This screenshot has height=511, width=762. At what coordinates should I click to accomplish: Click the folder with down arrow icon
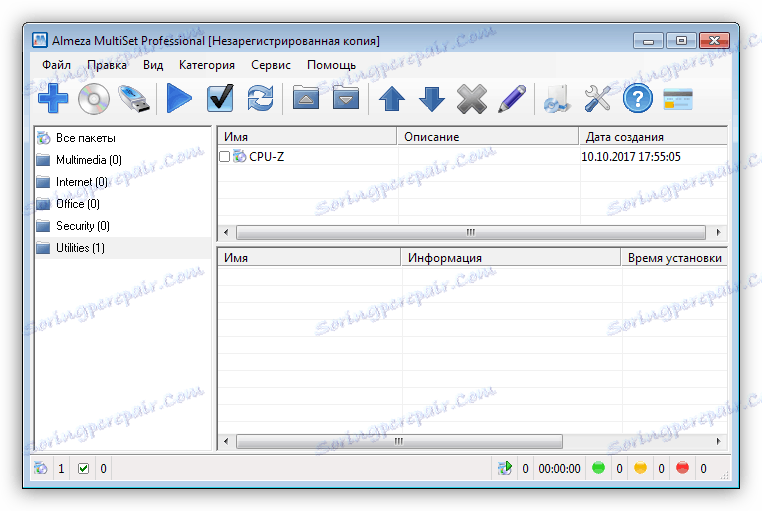(x=346, y=98)
